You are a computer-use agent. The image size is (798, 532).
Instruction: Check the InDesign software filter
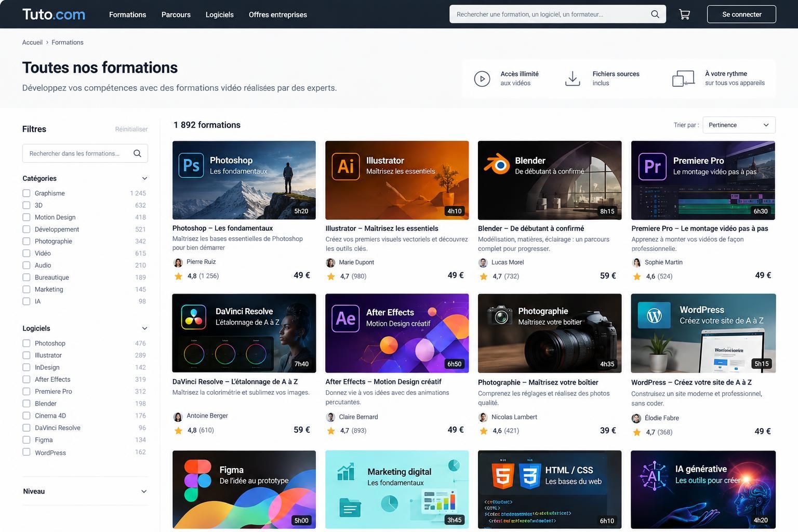click(26, 367)
